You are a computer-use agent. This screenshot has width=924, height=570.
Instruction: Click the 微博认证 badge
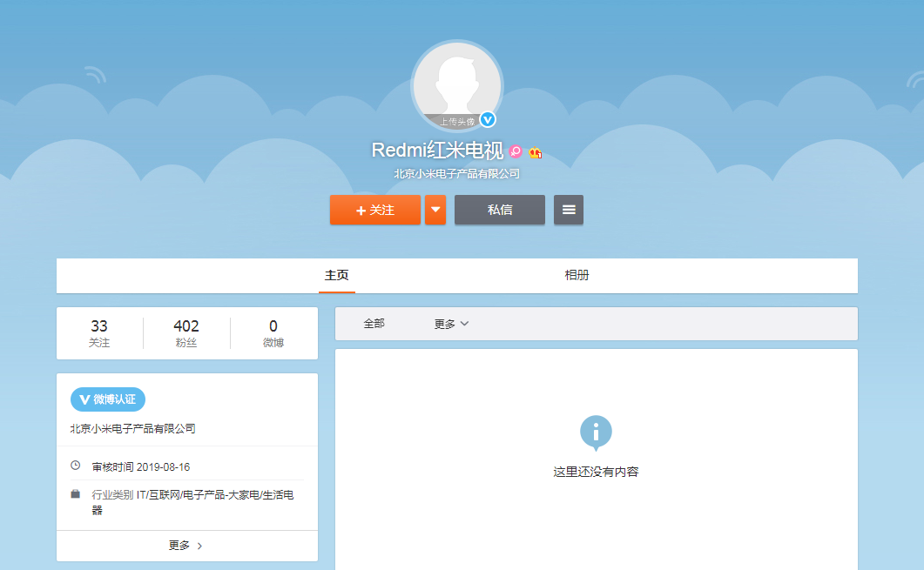[108, 399]
